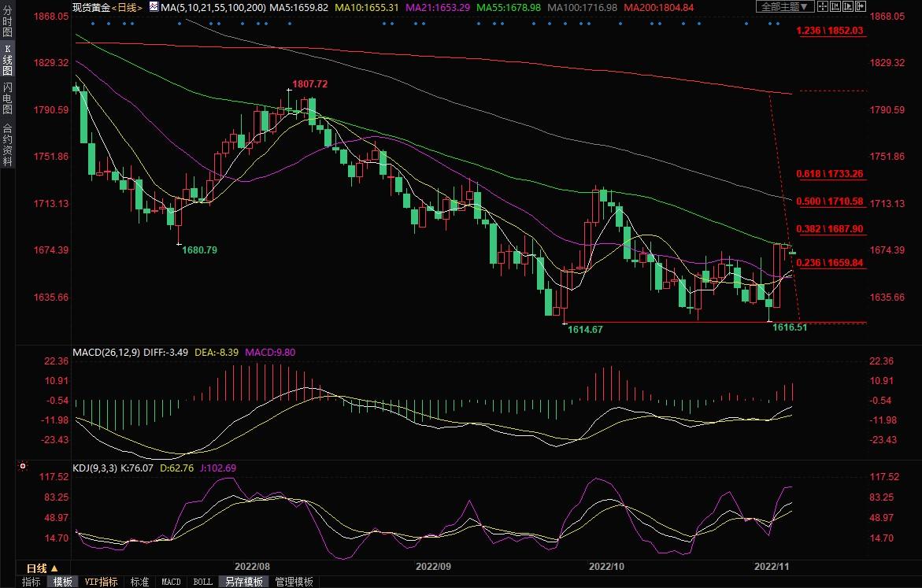
Task: Open 管理模板 template manager
Action: pyautogui.click(x=294, y=582)
